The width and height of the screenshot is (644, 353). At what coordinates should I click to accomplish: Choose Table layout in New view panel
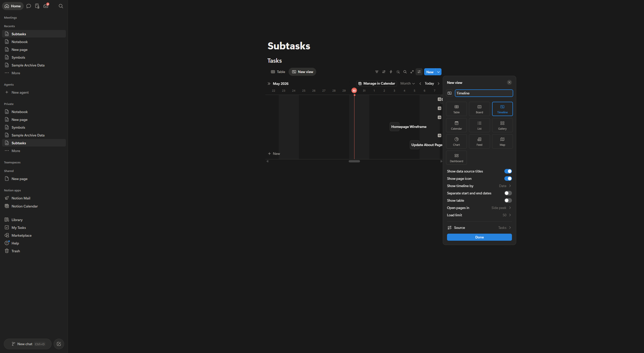[456, 109]
